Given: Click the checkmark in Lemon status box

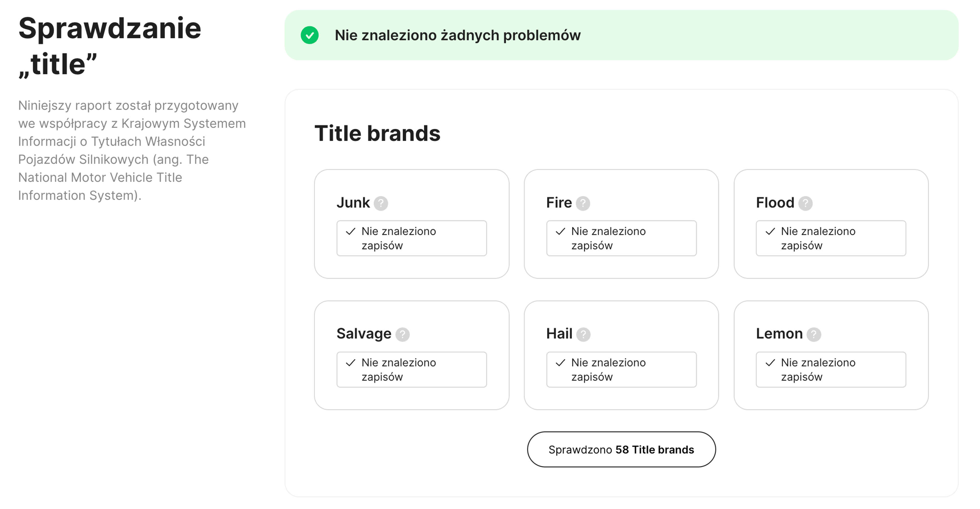Looking at the screenshot, I should (770, 362).
